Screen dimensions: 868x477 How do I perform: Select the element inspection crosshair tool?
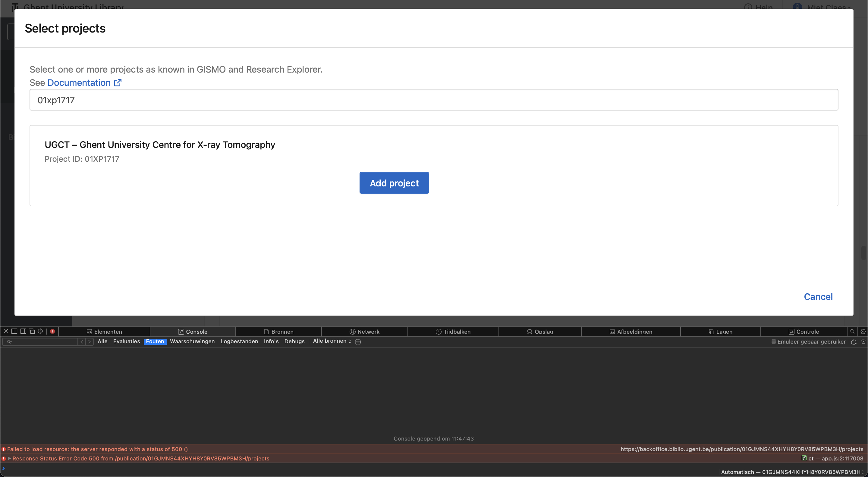40,331
